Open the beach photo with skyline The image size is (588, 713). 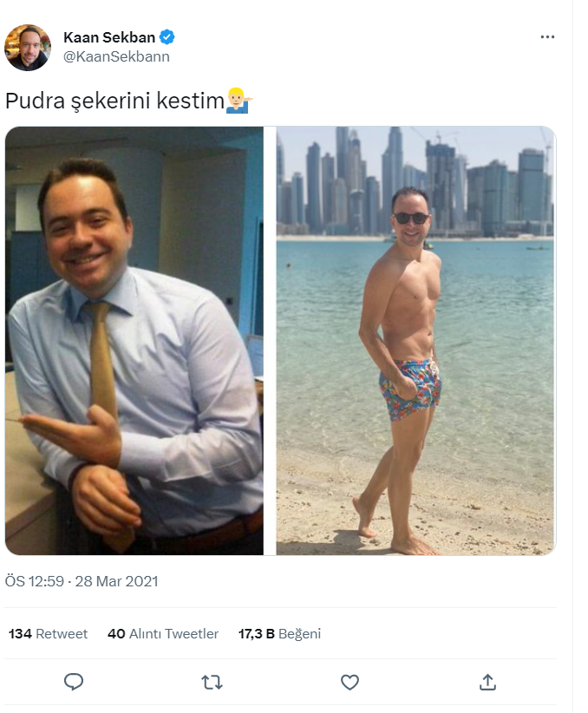416,341
